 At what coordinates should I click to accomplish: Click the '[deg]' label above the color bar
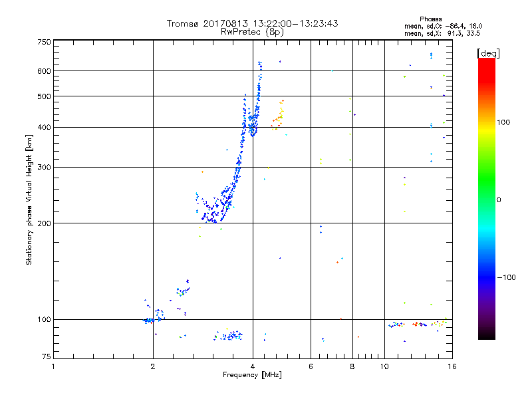[x=488, y=53]
